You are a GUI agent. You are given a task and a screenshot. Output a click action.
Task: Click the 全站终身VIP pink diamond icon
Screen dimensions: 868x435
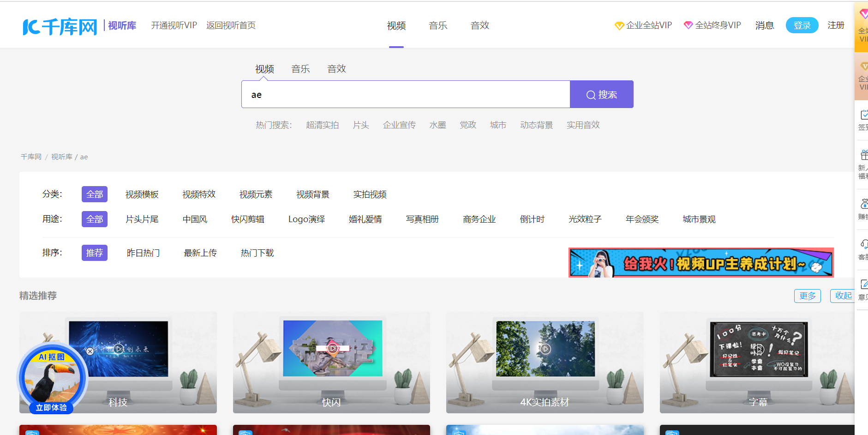pyautogui.click(x=688, y=25)
